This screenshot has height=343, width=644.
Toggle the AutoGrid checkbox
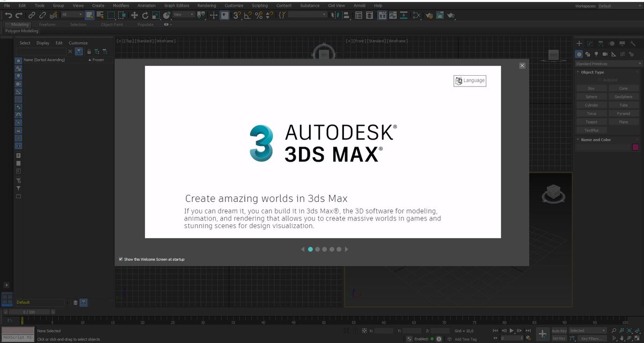599,80
